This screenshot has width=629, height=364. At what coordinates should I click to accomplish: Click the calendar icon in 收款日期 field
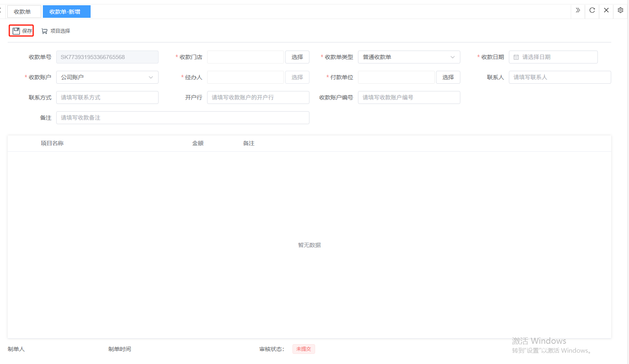point(516,57)
